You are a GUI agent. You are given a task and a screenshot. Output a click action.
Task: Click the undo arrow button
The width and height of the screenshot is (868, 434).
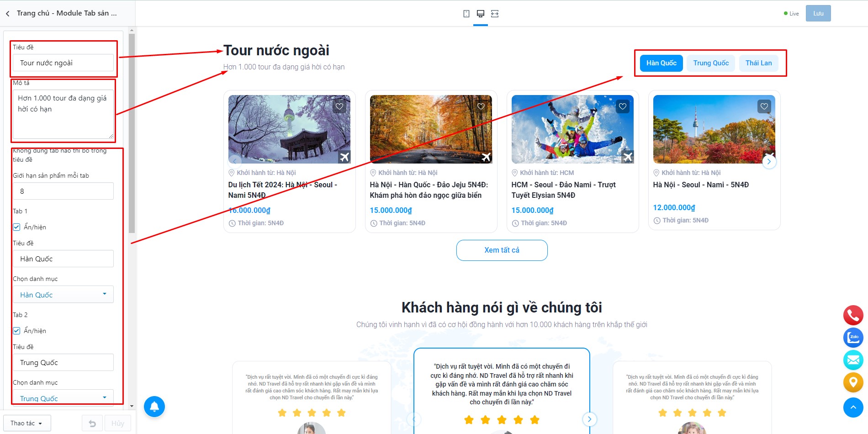point(92,423)
